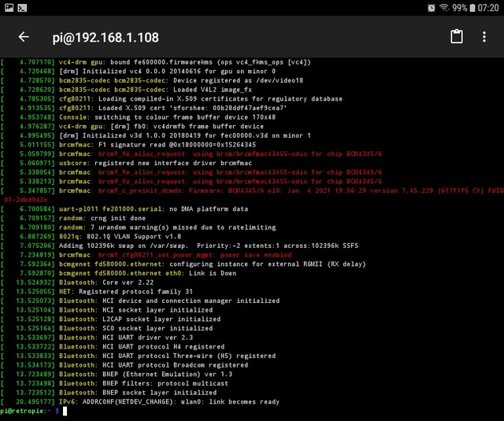Screen dimensions: 504x421
Task: Tap the image notification icon in status bar
Action: click(x=9, y=7)
